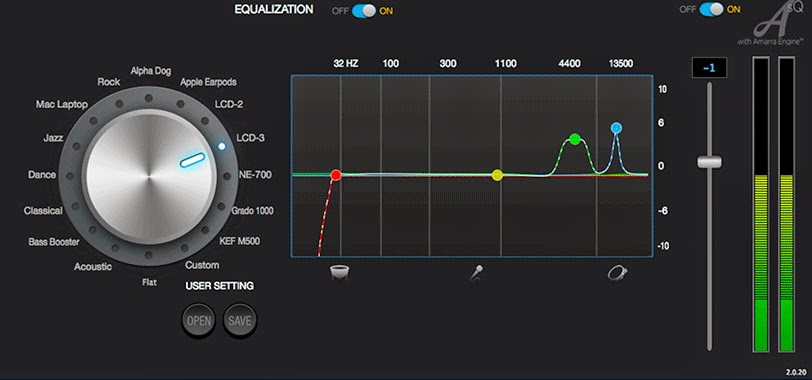Open a saved user setting
Image resolution: width=812 pixels, height=380 pixels.
pos(198,320)
